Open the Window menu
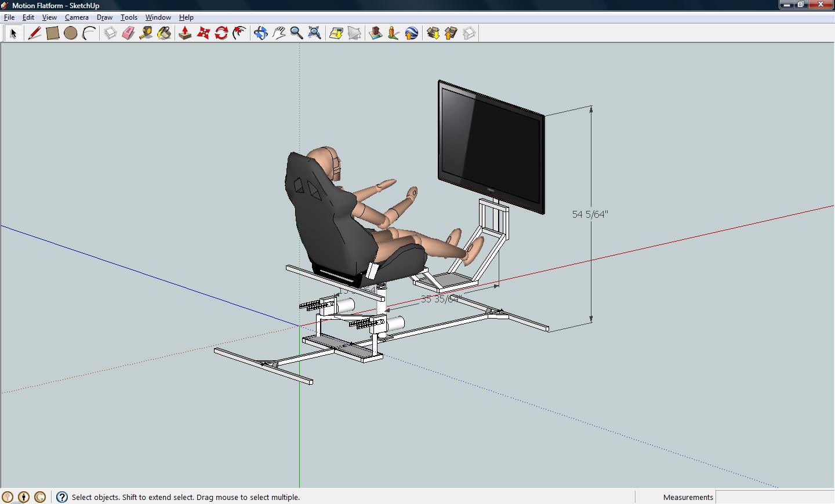The width and height of the screenshot is (835, 504). (x=158, y=17)
